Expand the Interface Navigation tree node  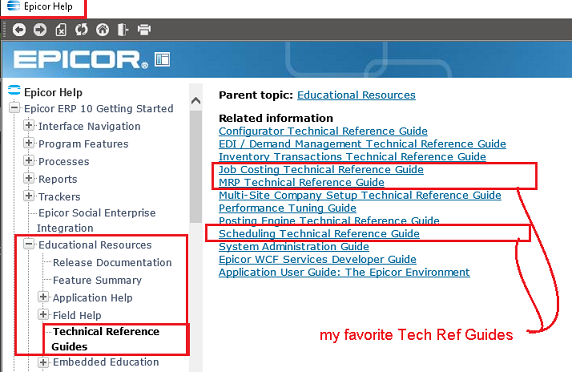[x=28, y=125]
